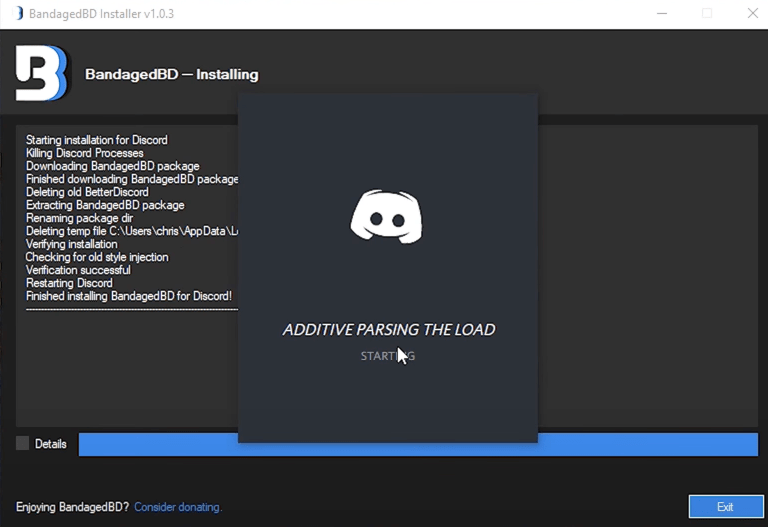The height and width of the screenshot is (527, 768).
Task: Click 'Finished downloading BandagedBD package' log line
Action: [132, 179]
